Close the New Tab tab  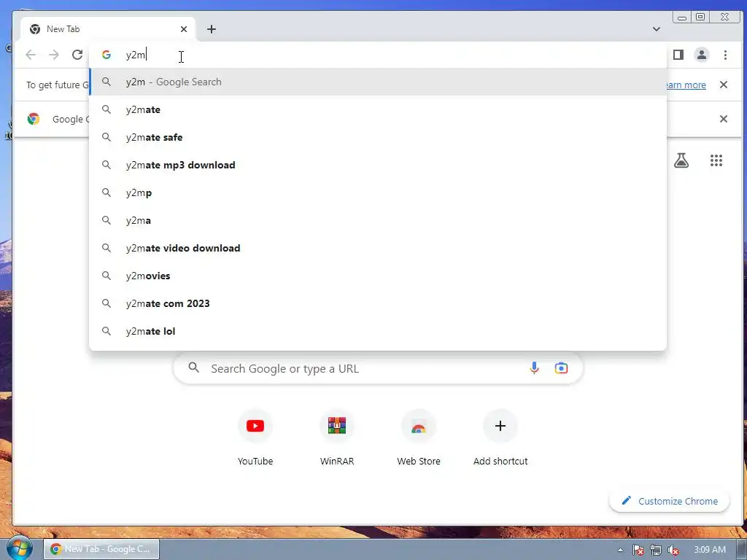point(184,29)
